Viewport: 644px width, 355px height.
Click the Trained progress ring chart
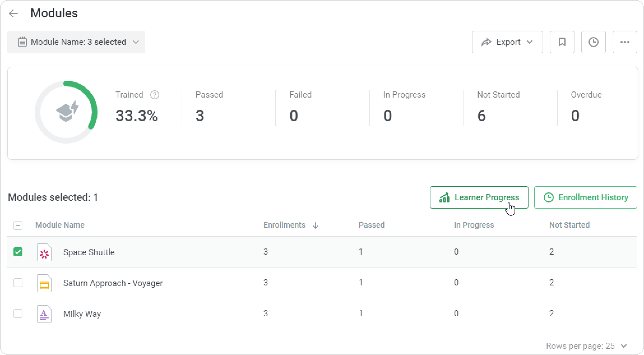66,112
